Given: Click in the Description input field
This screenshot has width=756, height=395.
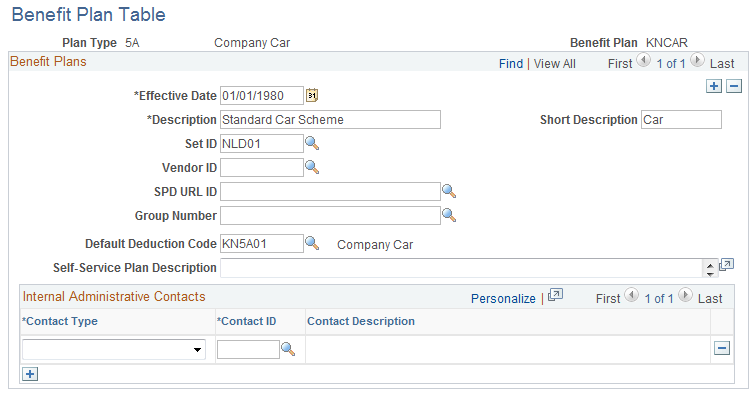Looking at the screenshot, I should click(x=330, y=120).
